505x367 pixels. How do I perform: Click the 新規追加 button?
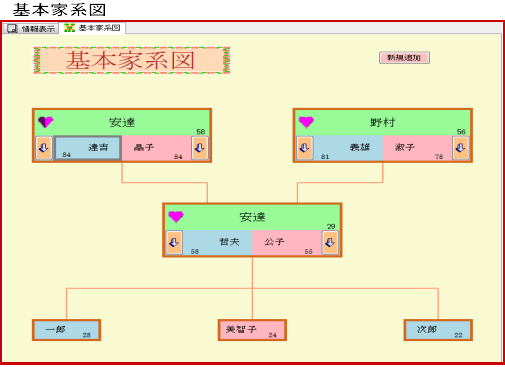pos(404,58)
